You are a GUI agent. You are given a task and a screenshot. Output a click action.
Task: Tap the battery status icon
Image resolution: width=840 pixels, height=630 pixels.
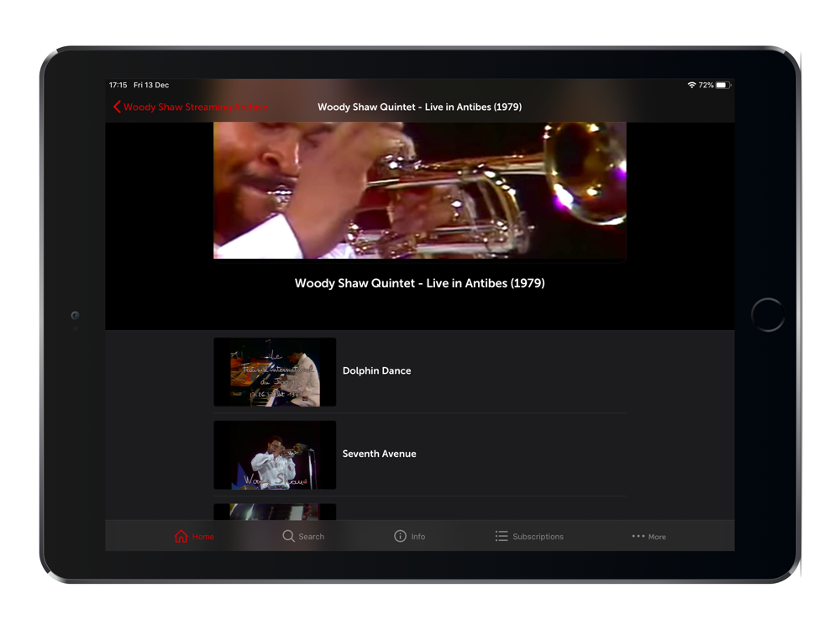[723, 85]
